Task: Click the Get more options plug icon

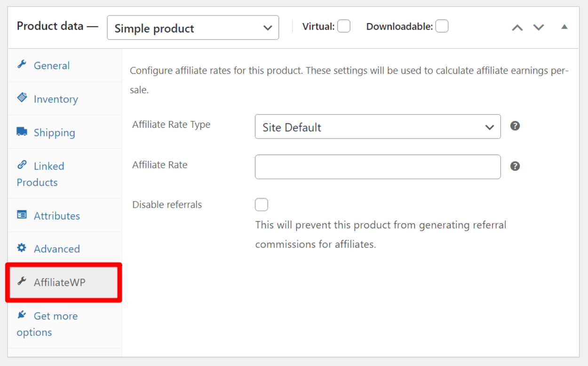Action: point(22,315)
